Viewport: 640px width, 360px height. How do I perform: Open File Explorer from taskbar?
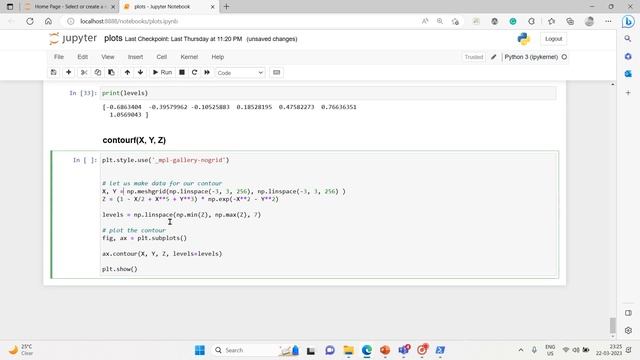pyautogui.click(x=348, y=350)
